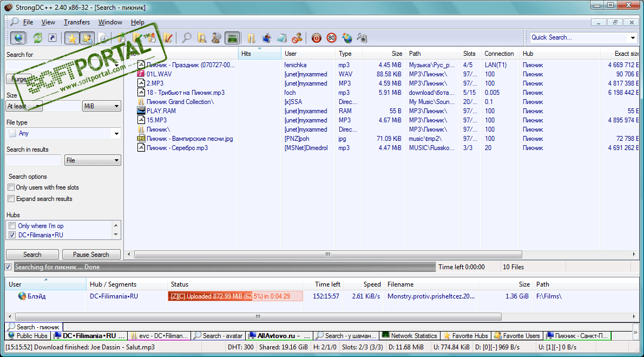Image resolution: width=644 pixels, height=357 pixels.
Task: Click the 01L.WAV music file icon
Action: pyautogui.click(x=141, y=74)
